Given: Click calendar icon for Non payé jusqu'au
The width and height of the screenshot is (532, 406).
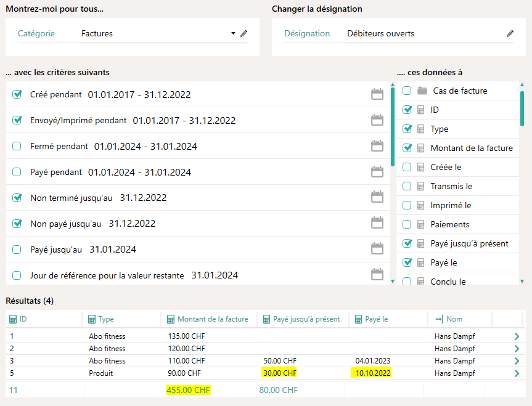Looking at the screenshot, I should click(377, 223).
